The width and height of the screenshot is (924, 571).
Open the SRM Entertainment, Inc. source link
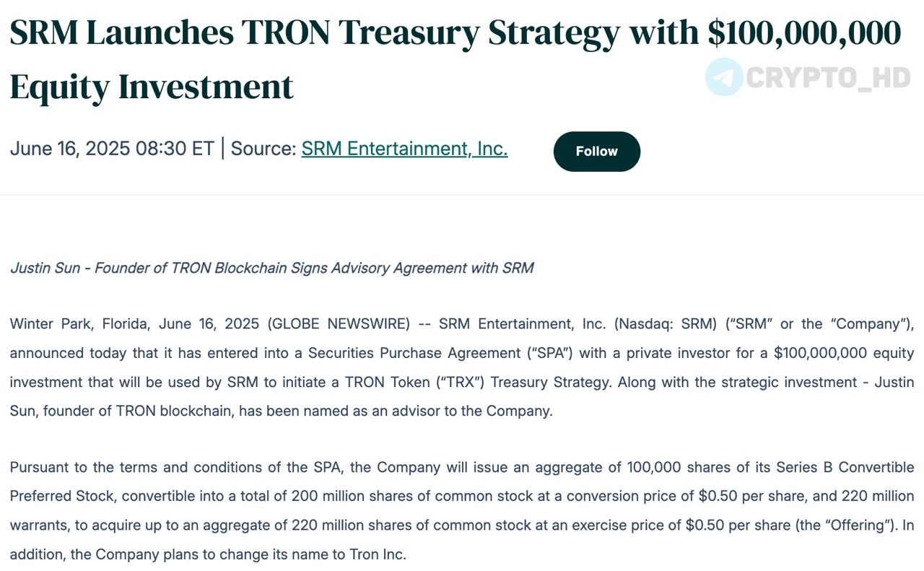point(404,149)
